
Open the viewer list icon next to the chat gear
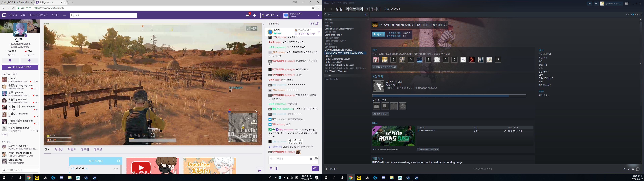pos(276,168)
